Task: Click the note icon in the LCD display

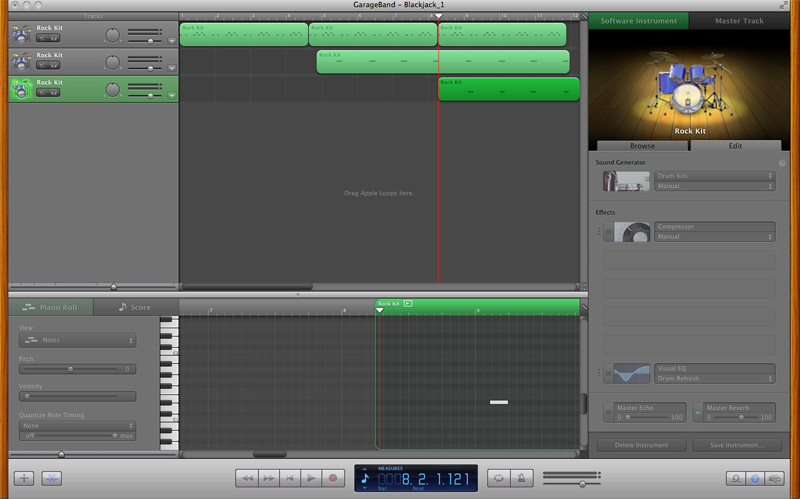Action: coord(365,479)
